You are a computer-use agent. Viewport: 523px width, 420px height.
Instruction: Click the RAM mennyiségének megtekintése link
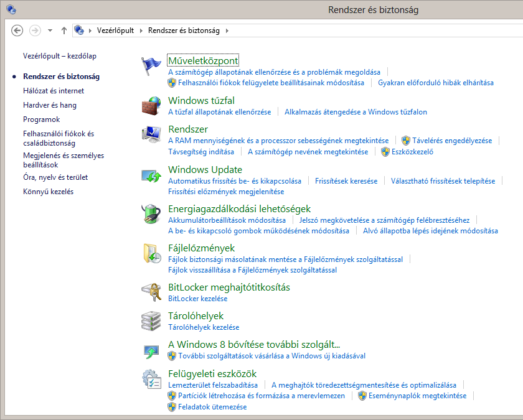(278, 141)
